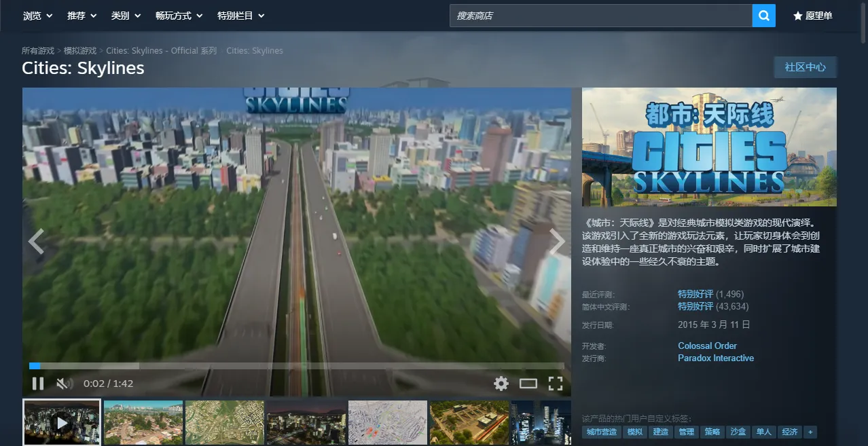Click the plus tag button
Screen dimensions: 868x446
810,432
